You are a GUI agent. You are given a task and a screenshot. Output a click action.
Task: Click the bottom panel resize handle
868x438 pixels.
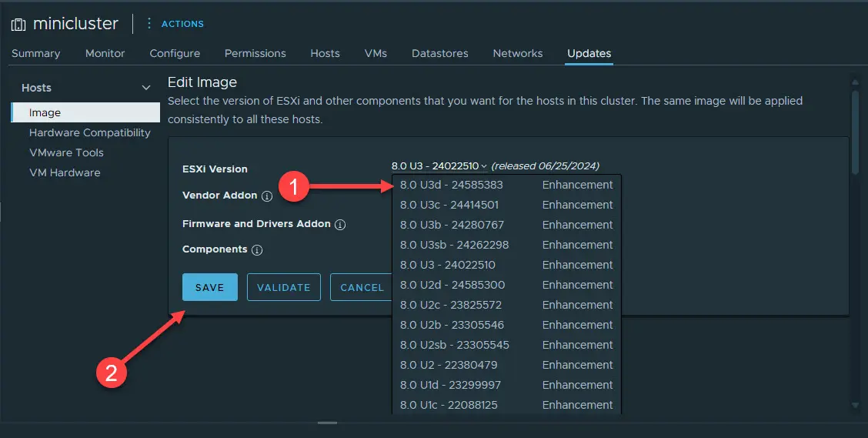(x=327, y=423)
